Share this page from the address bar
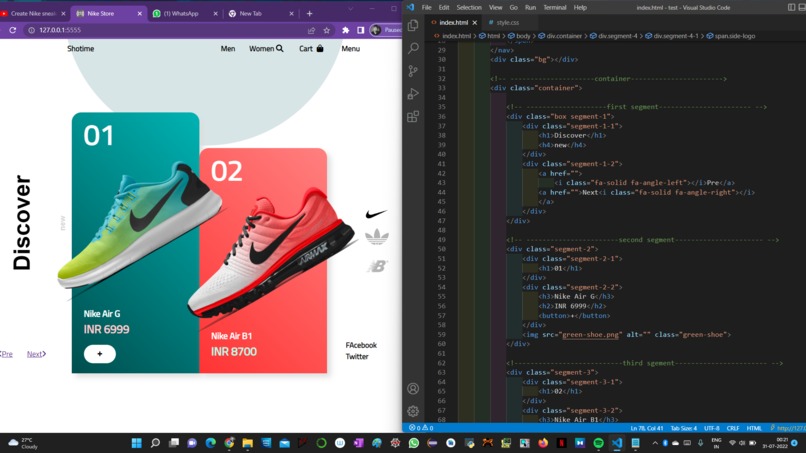This screenshot has height=453, width=806. pyautogui.click(x=311, y=30)
